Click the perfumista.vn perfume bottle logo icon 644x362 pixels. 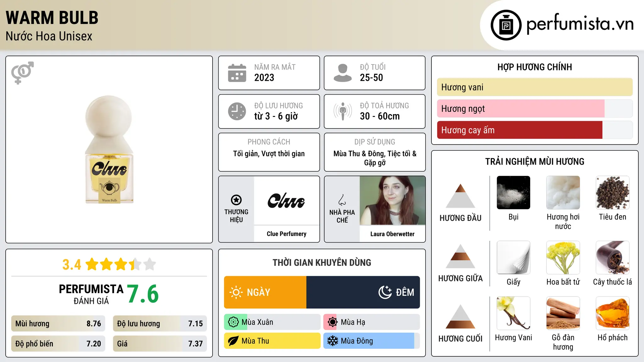506,25
